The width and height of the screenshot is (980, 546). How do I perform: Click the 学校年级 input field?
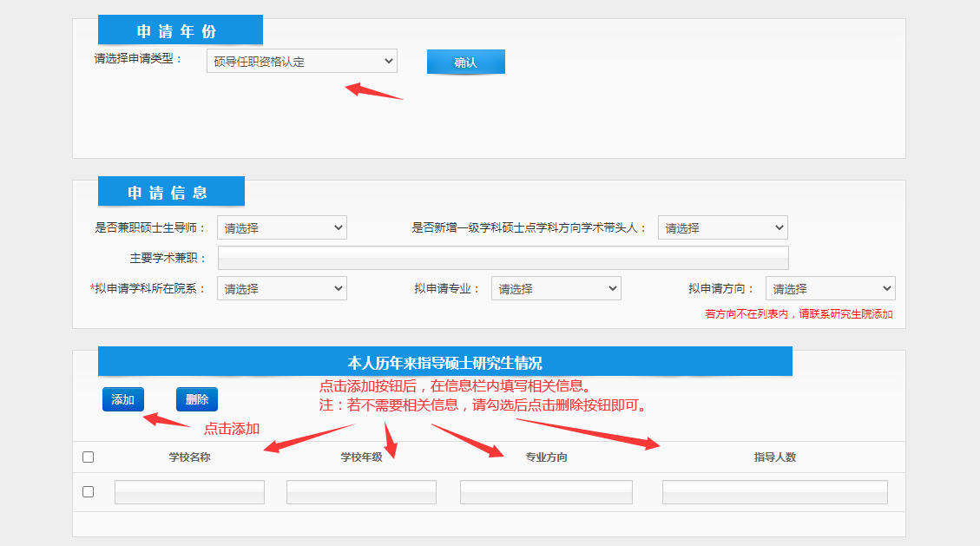(361, 492)
